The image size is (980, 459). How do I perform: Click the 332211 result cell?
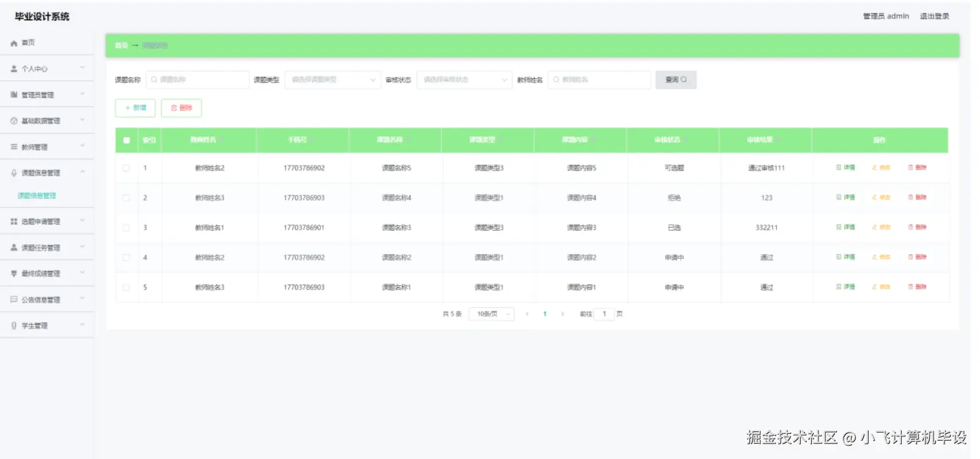click(767, 228)
